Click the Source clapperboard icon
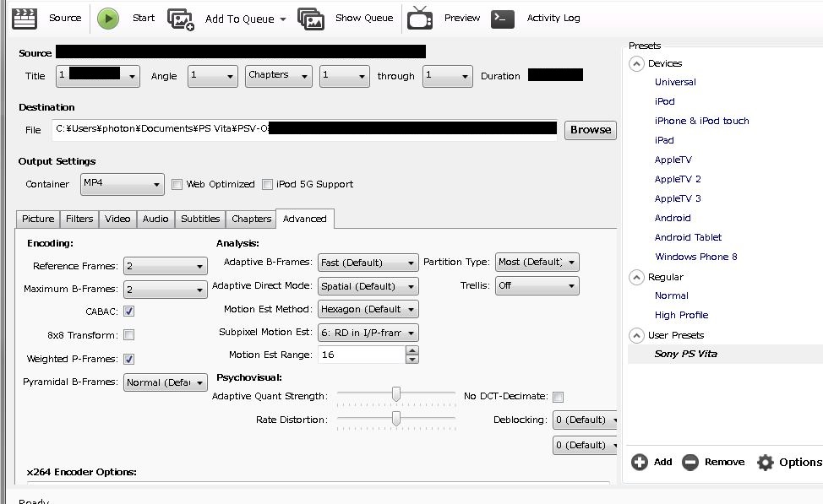This screenshot has height=504, width=823. (x=25, y=19)
